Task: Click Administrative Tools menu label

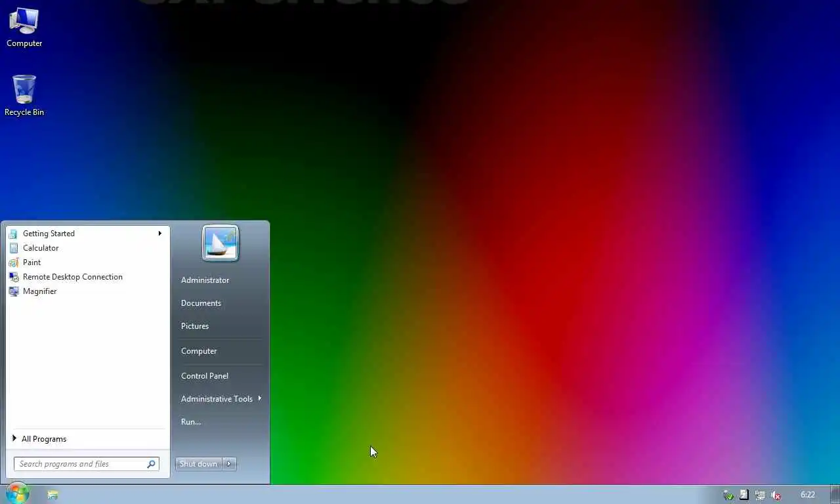Action: [217, 399]
